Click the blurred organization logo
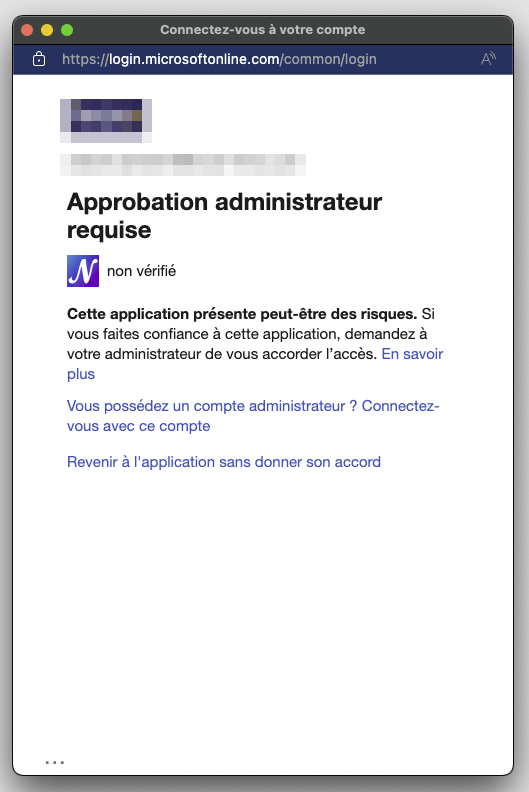 [106, 121]
